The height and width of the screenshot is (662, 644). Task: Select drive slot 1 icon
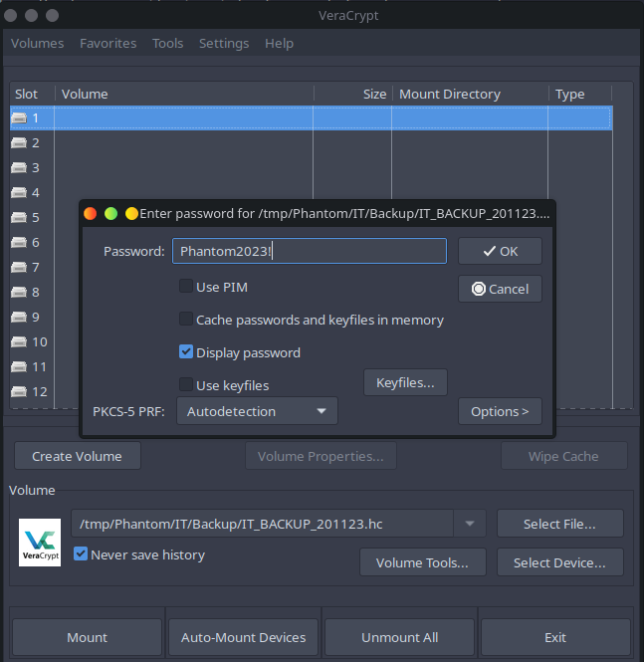19,117
